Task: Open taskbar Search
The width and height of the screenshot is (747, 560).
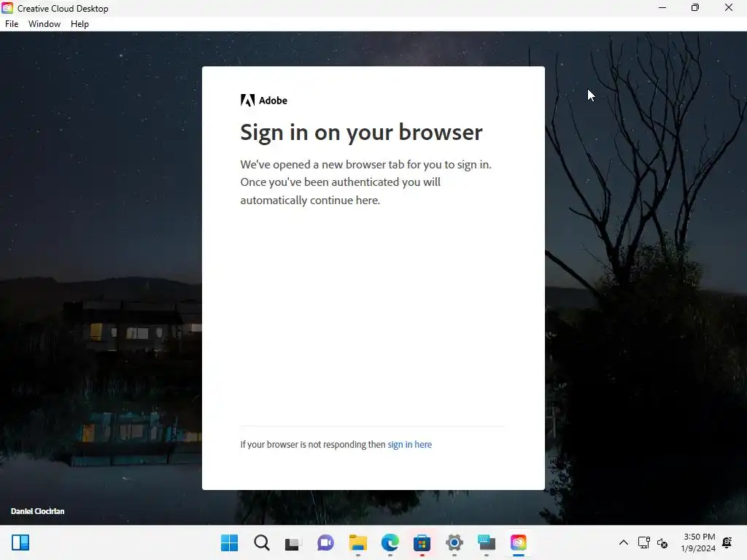Action: pyautogui.click(x=262, y=542)
